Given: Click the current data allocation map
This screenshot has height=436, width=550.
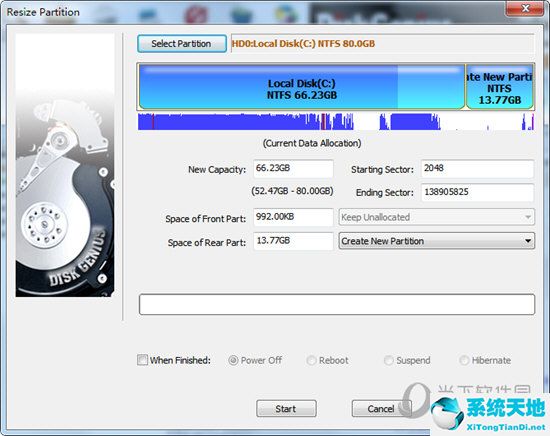Looking at the screenshot, I should click(336, 121).
